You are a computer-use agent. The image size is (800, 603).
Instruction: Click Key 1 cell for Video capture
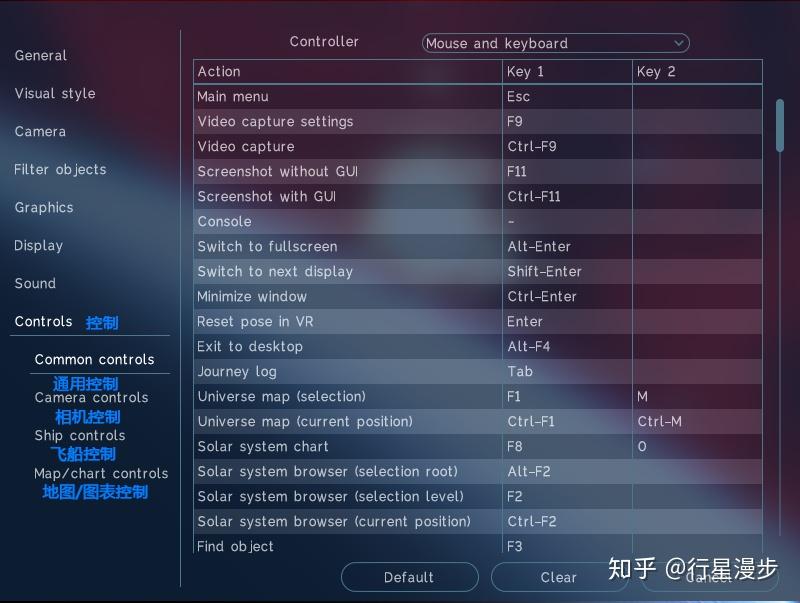tap(565, 146)
